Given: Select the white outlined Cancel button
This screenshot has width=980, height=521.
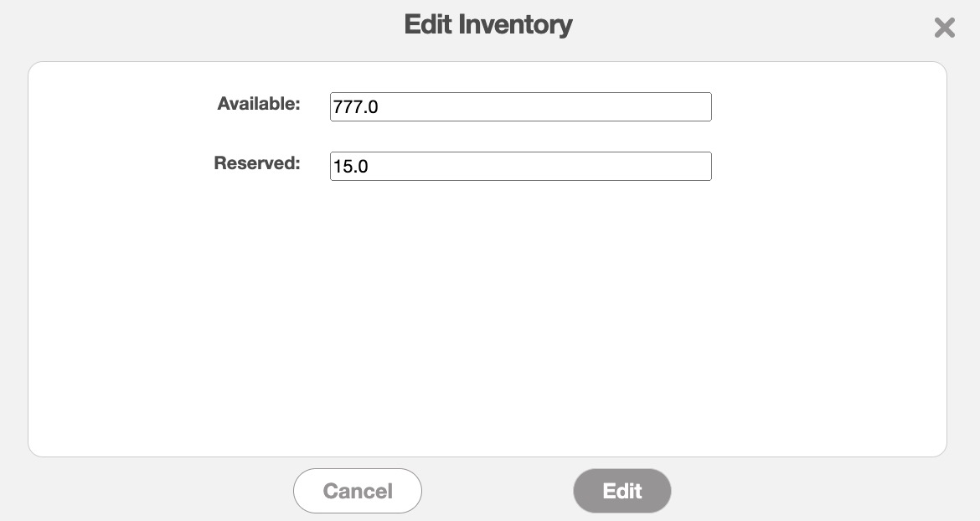Looking at the screenshot, I should coord(358,491).
